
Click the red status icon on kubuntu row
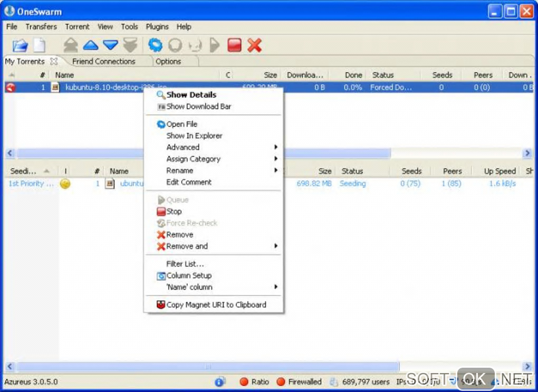pos(11,88)
